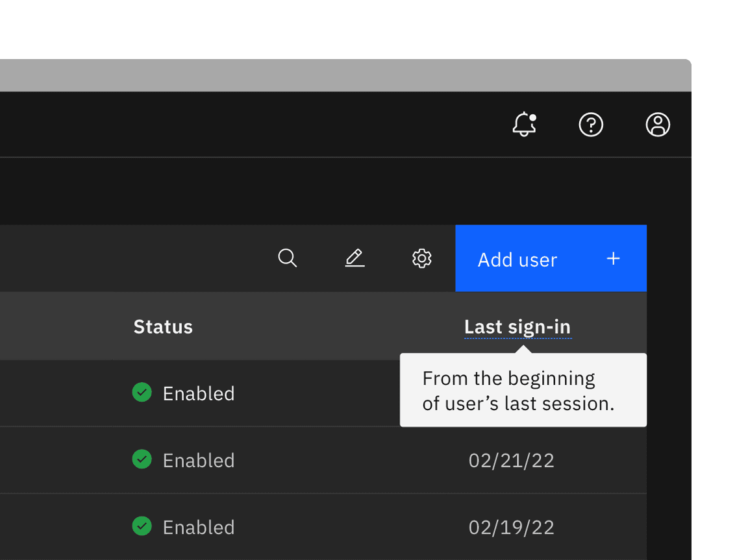
Task: Click the help question mark icon
Action: (x=591, y=125)
